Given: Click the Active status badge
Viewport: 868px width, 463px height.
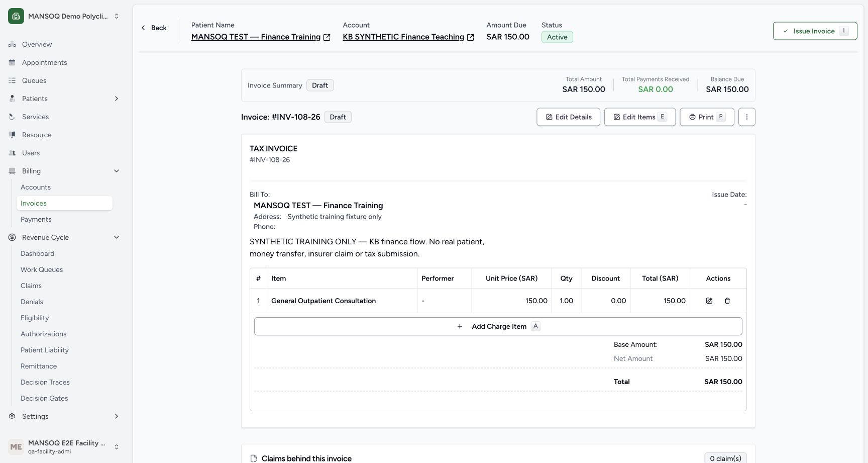Looking at the screenshot, I should pos(557,37).
